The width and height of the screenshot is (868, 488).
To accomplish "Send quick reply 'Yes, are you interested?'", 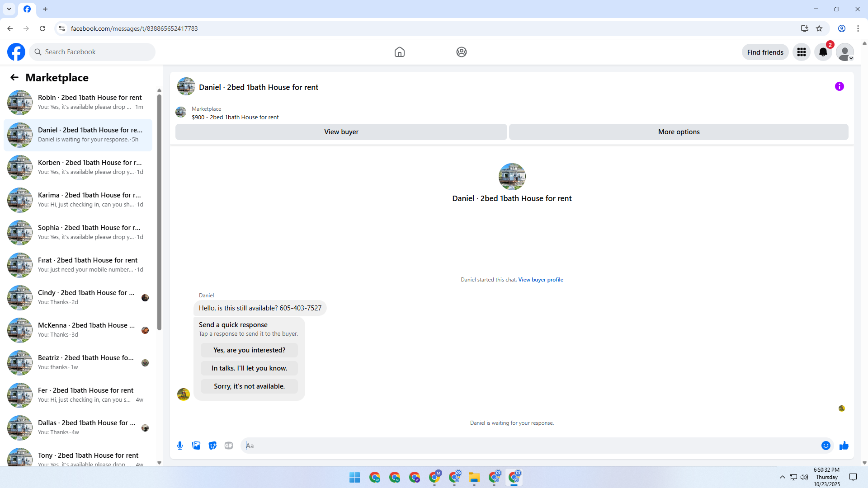I will click(249, 350).
